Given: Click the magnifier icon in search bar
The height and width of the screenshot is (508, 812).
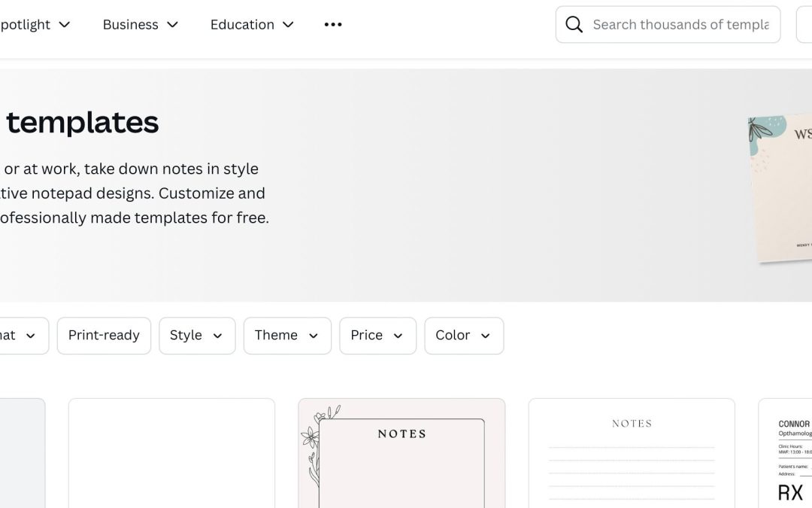Looking at the screenshot, I should coord(574,25).
